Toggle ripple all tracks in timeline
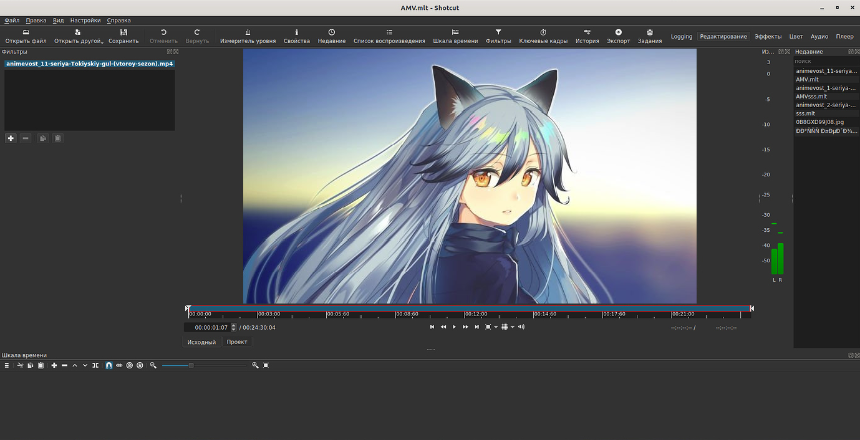 [x=140, y=365]
